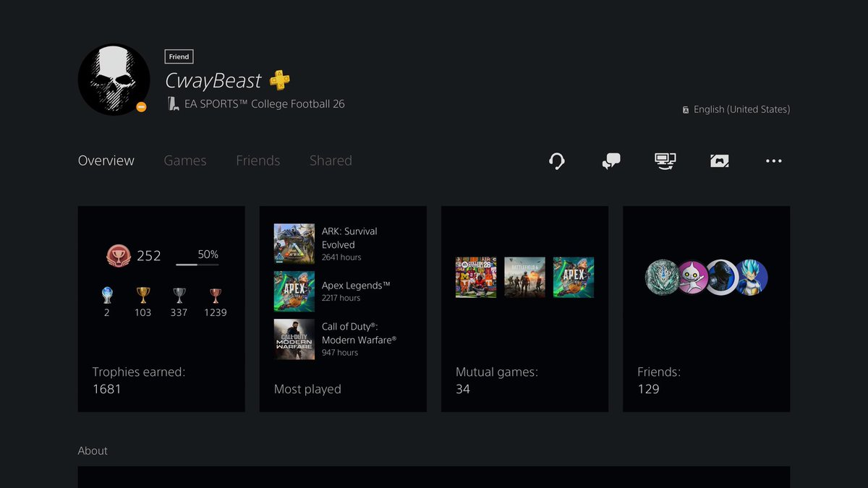
Task: Select the silver trophy icon
Action: tap(179, 295)
